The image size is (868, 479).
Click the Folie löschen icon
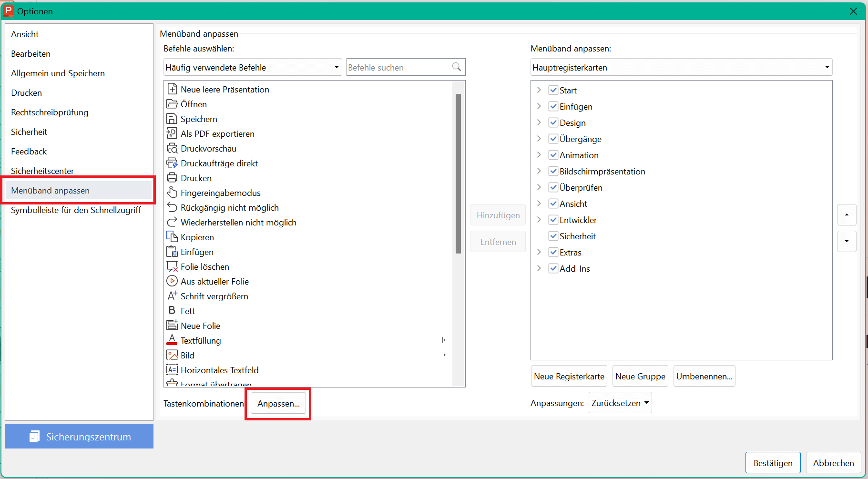click(172, 267)
